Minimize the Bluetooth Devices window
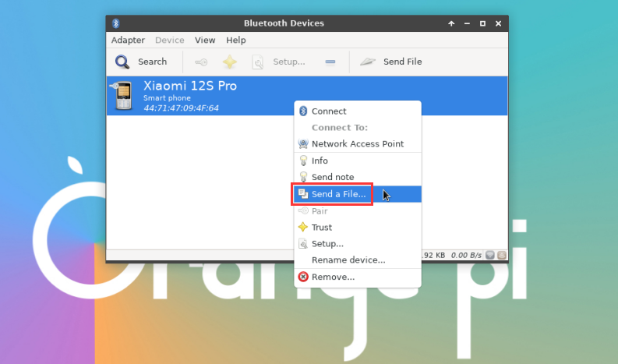 pos(467,23)
